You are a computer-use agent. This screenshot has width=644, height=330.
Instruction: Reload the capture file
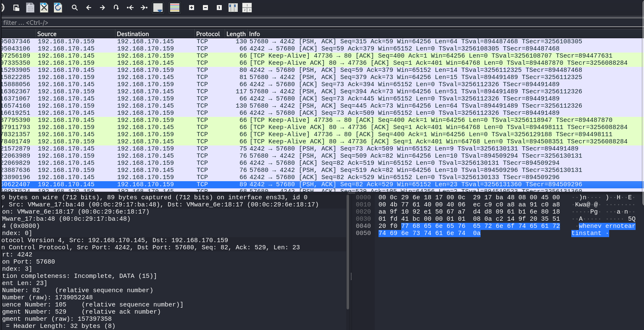[58, 8]
